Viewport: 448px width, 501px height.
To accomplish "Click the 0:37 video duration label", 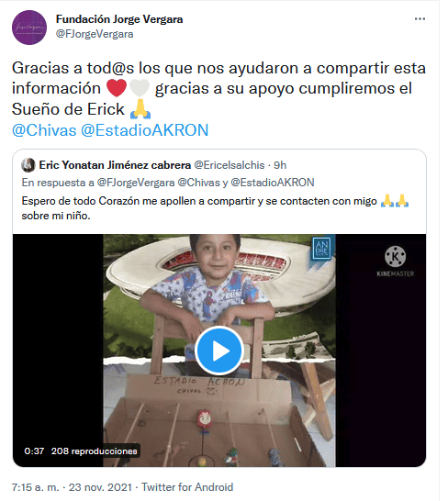I will coord(34,451).
